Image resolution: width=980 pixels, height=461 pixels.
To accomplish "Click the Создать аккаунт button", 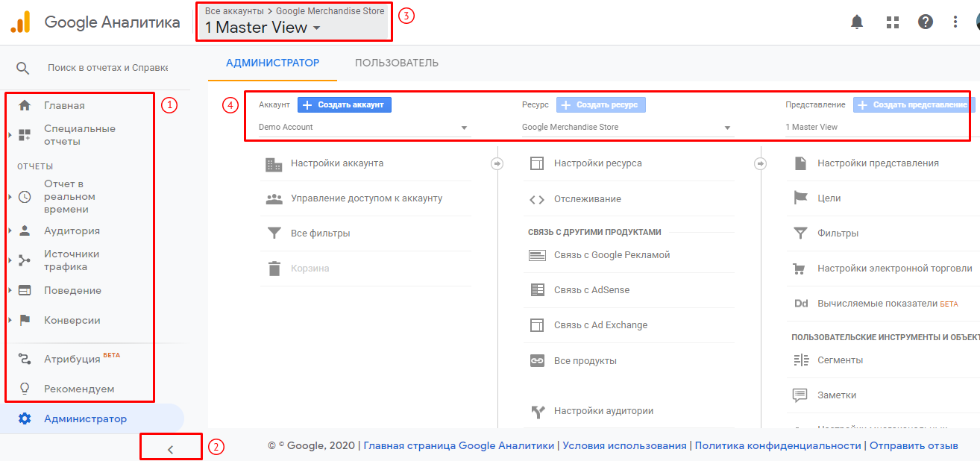I will point(345,105).
